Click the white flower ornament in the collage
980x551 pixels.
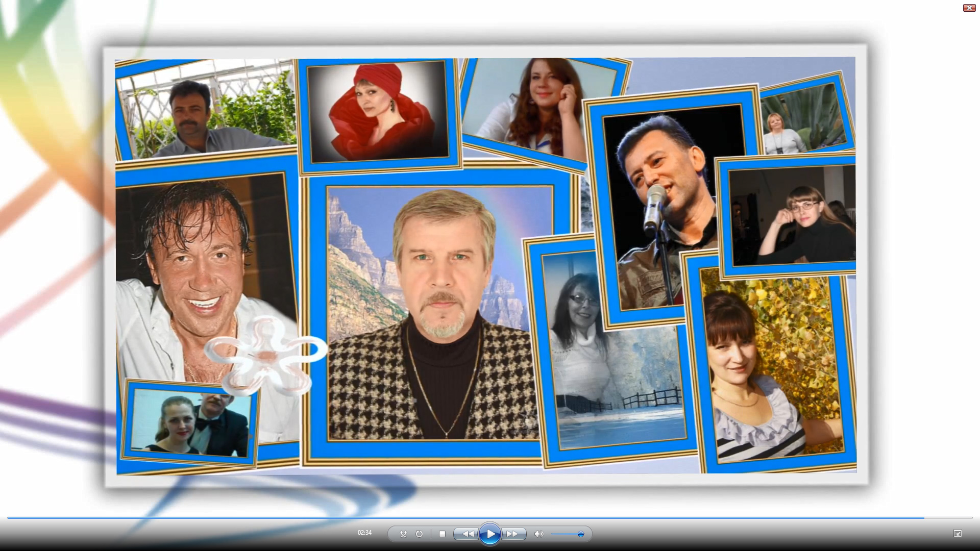click(x=265, y=355)
